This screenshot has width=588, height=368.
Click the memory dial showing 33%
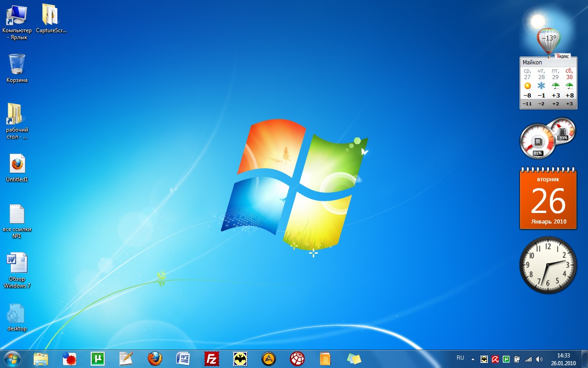click(x=563, y=130)
